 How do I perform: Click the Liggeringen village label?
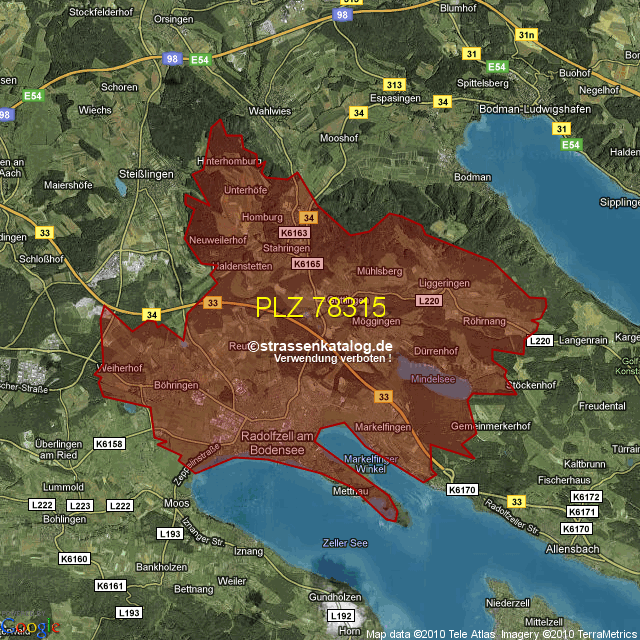pyautogui.click(x=444, y=284)
